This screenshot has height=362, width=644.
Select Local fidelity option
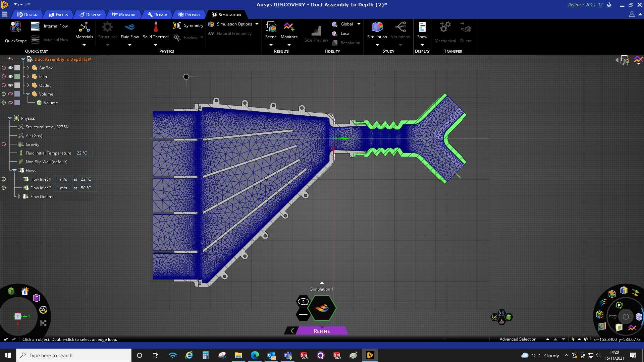(341, 34)
